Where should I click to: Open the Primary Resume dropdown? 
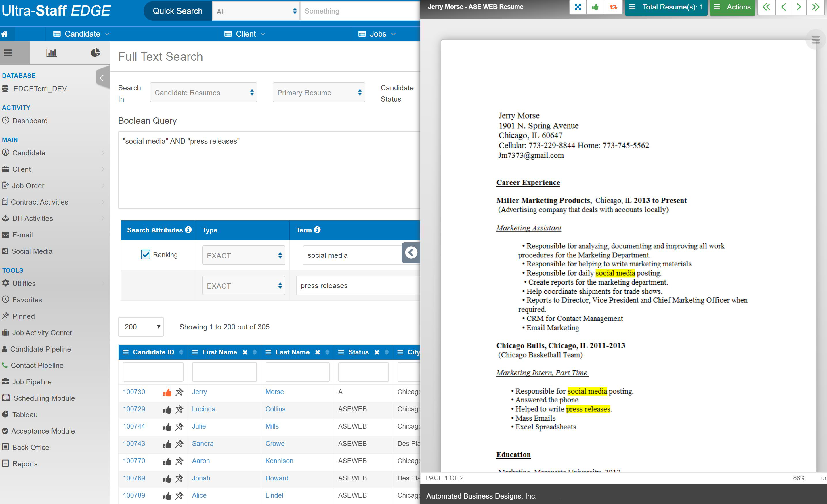pyautogui.click(x=319, y=92)
